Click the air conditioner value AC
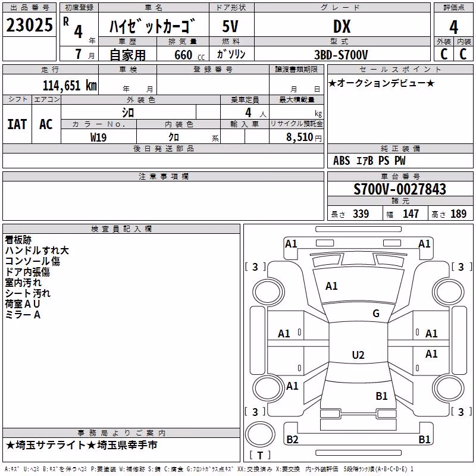Screen dimensions: 476x476 [x=46, y=124]
